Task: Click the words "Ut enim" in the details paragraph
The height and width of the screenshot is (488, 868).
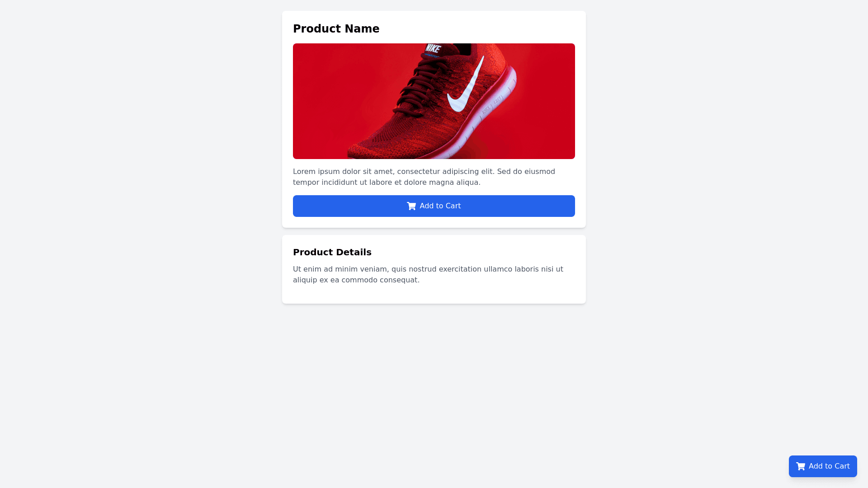Action: 307,269
